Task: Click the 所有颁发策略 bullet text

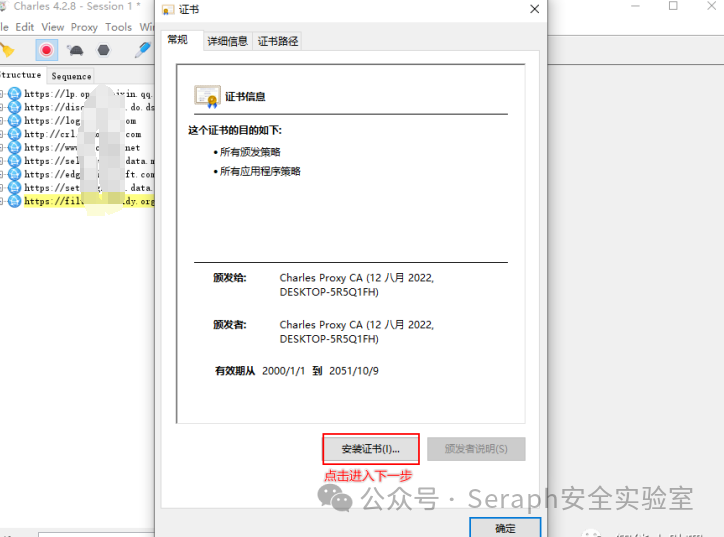Action: click(x=250, y=152)
